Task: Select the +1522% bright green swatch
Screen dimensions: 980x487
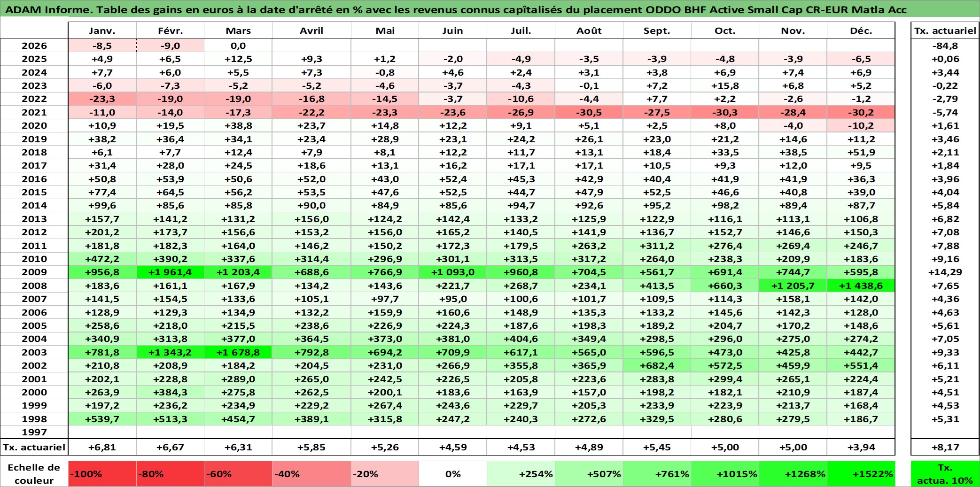Action: point(861,474)
